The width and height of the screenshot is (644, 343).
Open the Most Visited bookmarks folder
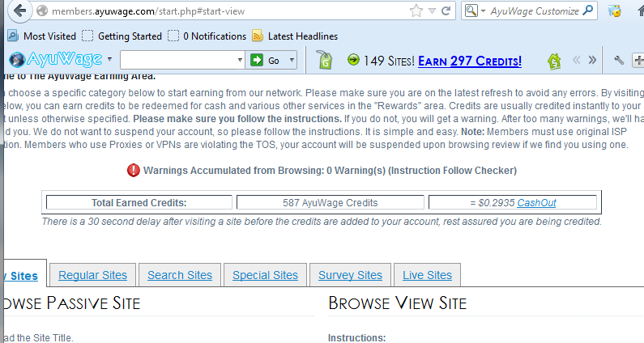[42, 36]
